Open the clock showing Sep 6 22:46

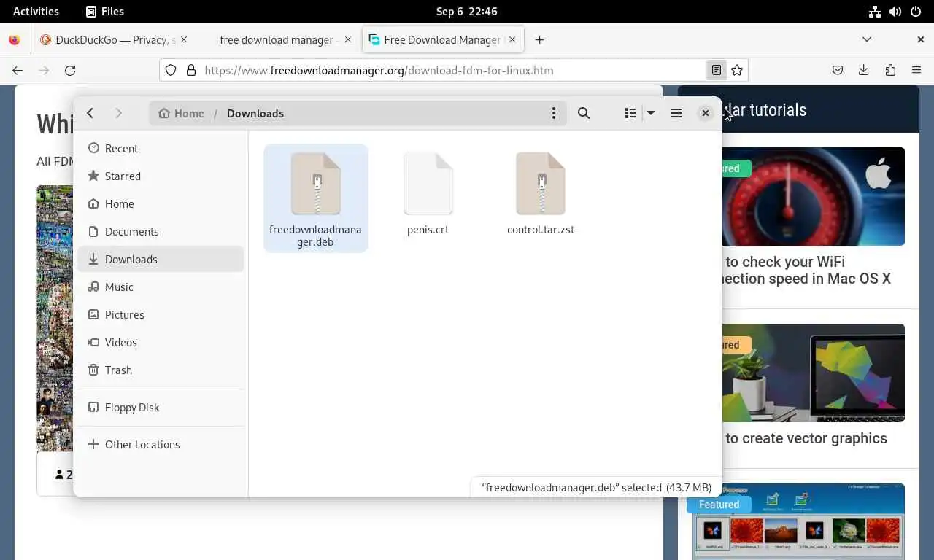click(467, 11)
